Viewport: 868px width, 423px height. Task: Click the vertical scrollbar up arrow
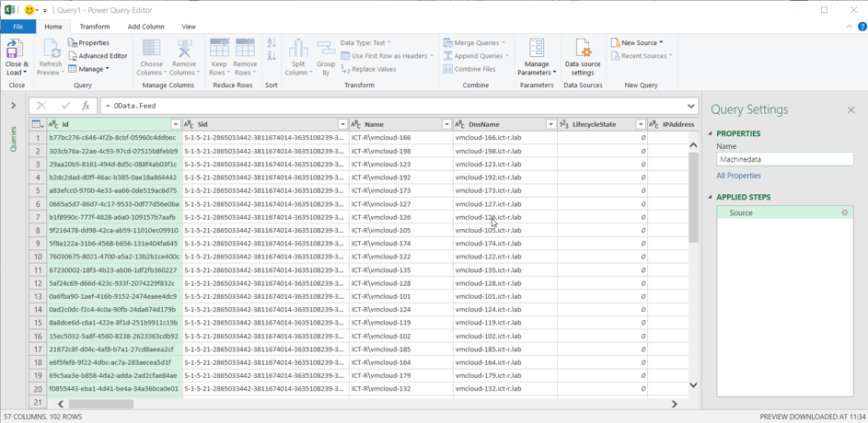pos(694,145)
